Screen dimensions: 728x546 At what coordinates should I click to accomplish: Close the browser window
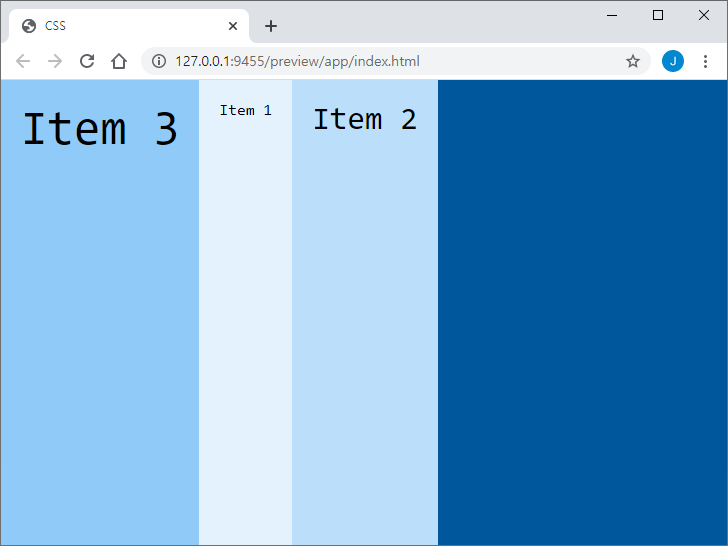pyautogui.click(x=704, y=15)
